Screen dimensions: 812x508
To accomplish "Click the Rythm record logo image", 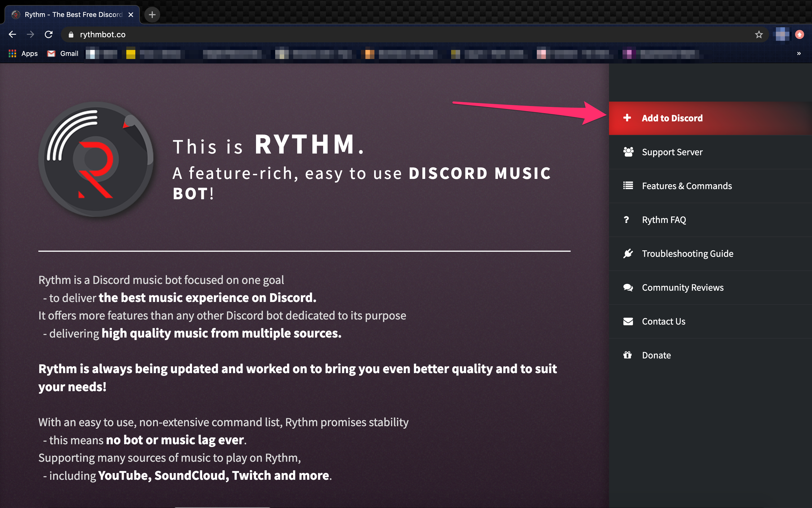I will pyautogui.click(x=96, y=159).
